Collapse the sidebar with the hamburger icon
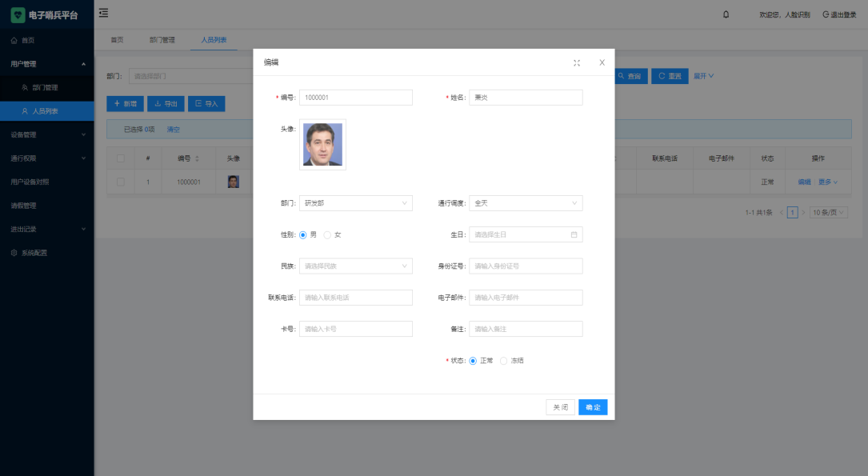Viewport: 868px width, 476px height. tap(103, 13)
